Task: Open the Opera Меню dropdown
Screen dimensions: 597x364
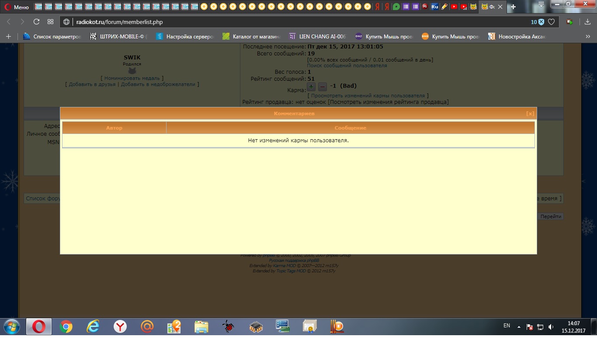Action: click(x=17, y=7)
